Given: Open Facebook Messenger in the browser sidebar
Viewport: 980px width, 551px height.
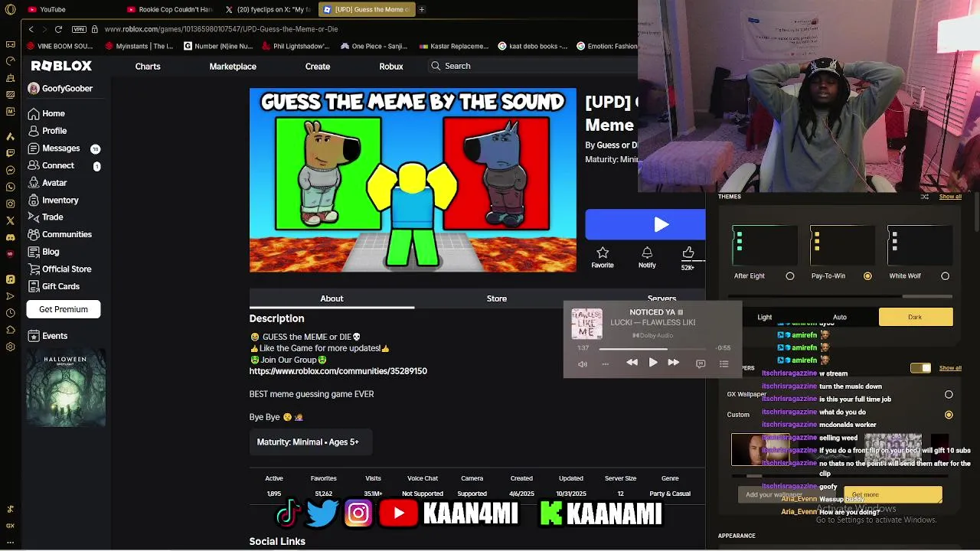Looking at the screenshot, I should (x=10, y=169).
